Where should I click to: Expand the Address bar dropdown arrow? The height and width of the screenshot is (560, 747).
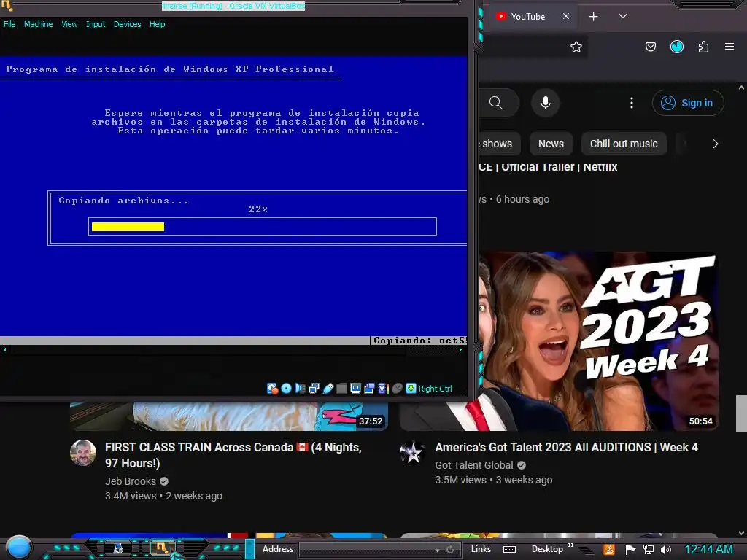click(x=437, y=550)
